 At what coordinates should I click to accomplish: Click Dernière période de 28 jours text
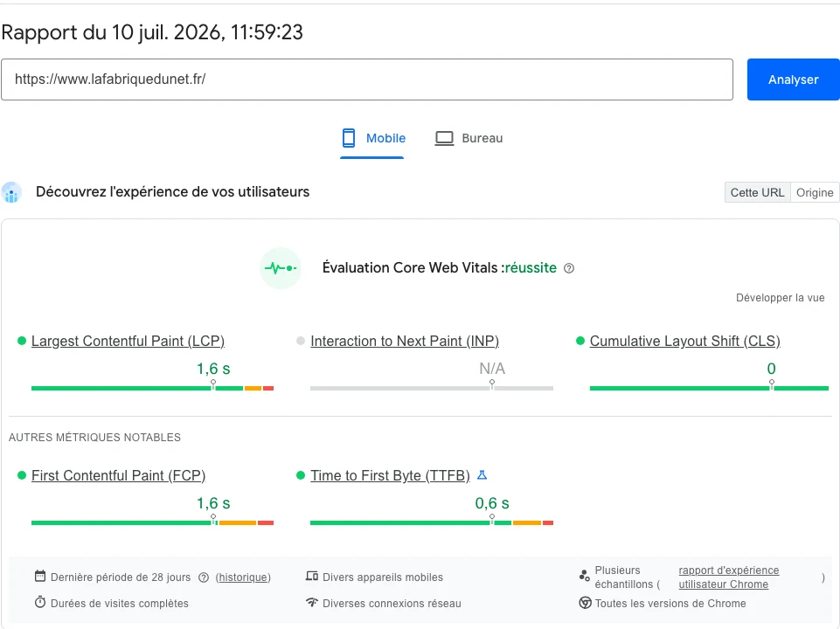click(x=121, y=577)
